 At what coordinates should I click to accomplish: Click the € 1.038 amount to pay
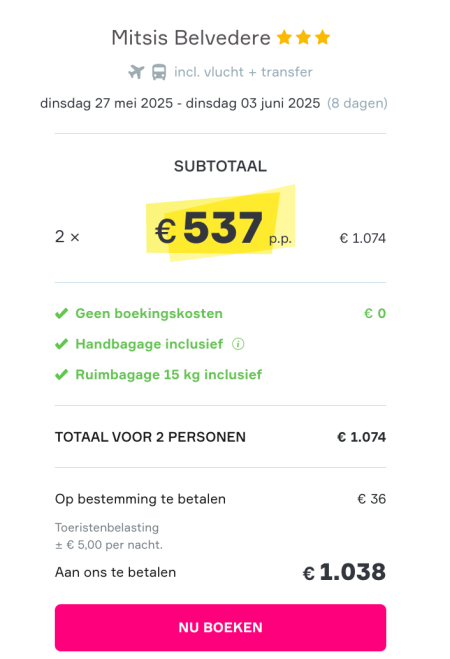pyautogui.click(x=344, y=572)
